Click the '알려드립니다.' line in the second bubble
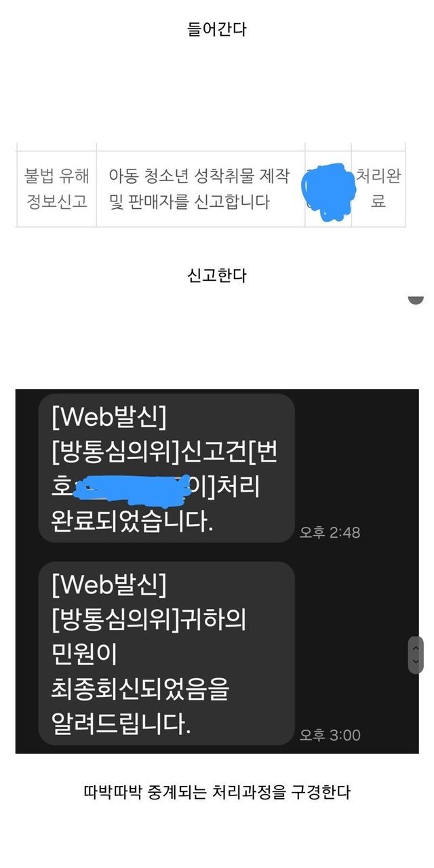This screenshot has height=868, width=434. click(121, 724)
